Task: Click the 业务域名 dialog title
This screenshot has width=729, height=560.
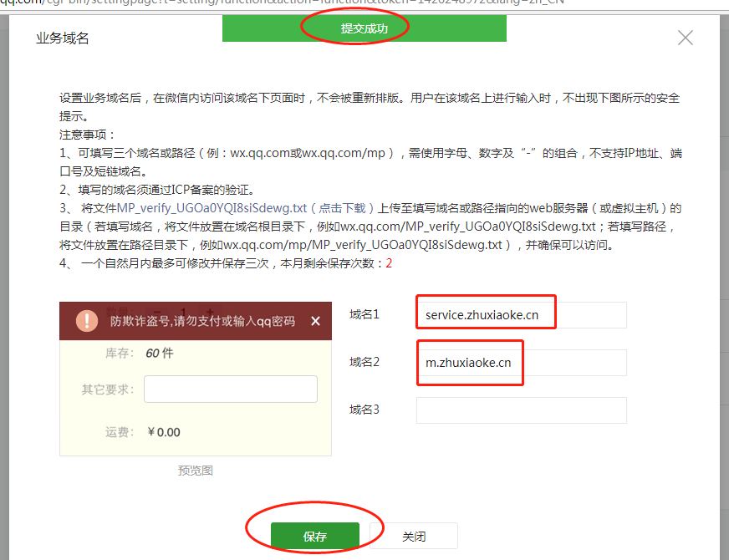Action: coord(62,38)
